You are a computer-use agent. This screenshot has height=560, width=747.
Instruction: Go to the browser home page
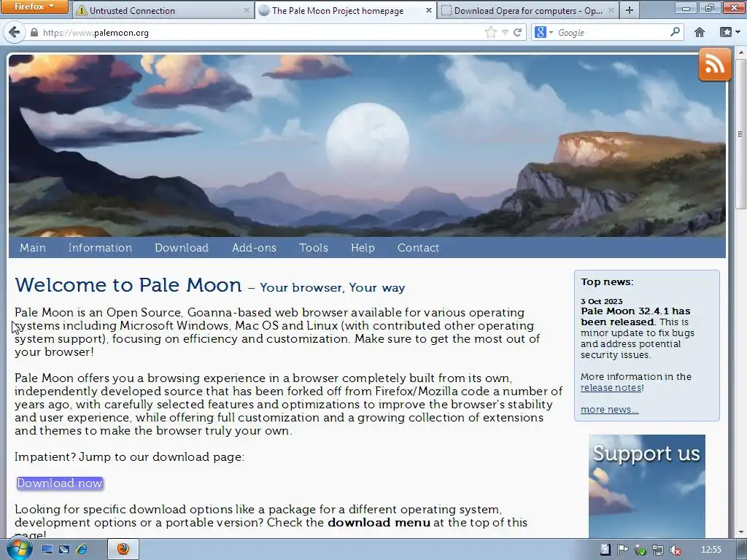point(700,32)
